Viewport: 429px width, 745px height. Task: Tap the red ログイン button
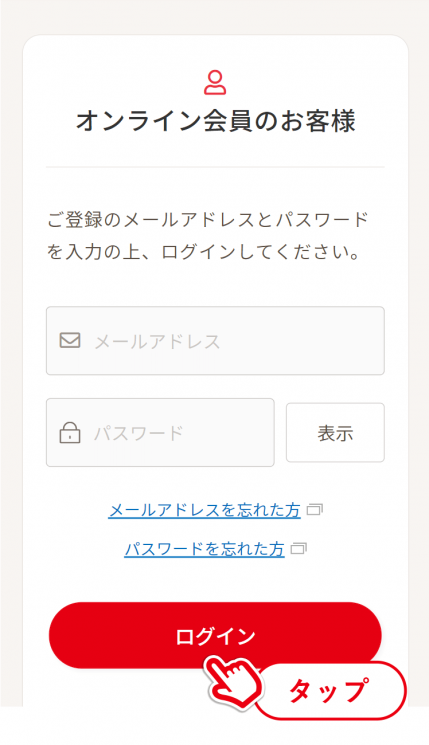tap(215, 635)
